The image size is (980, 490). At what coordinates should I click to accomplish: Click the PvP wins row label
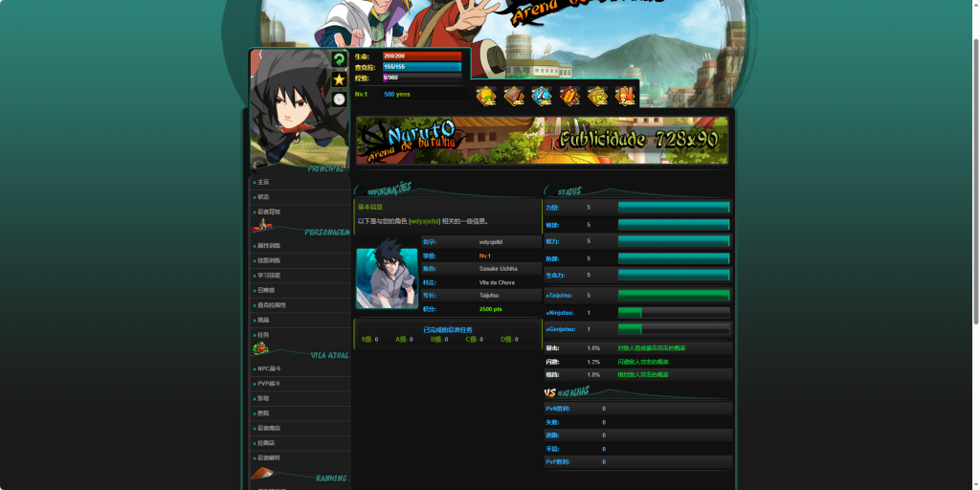tap(558, 462)
